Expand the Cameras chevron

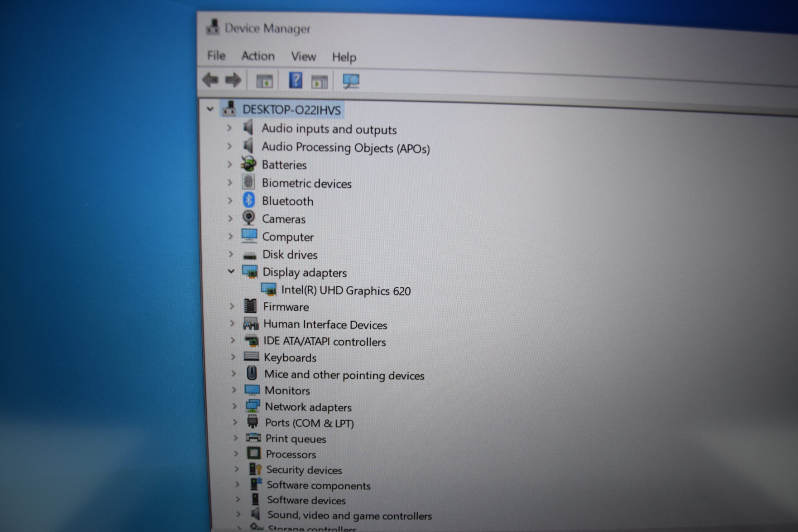point(230,218)
